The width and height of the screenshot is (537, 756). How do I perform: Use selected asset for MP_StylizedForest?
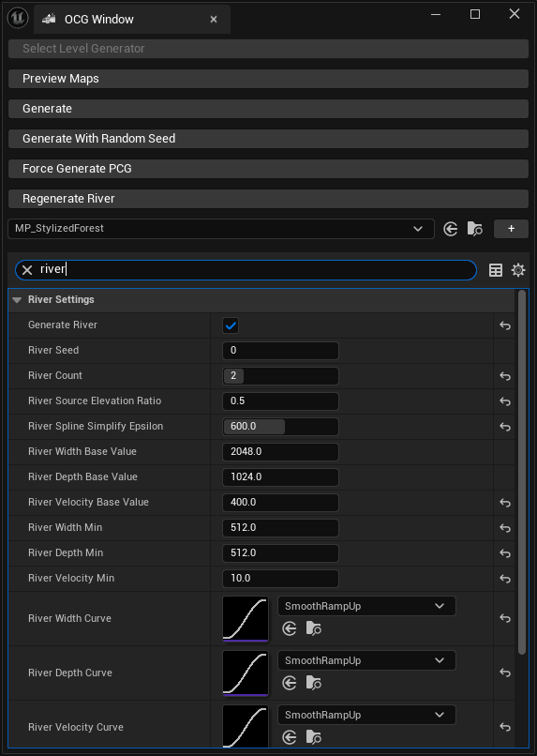[x=450, y=229]
